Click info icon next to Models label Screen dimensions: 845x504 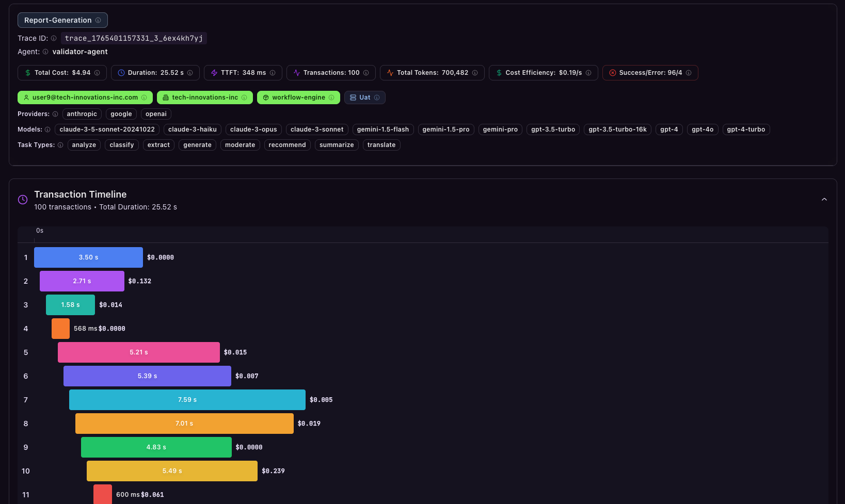click(47, 129)
